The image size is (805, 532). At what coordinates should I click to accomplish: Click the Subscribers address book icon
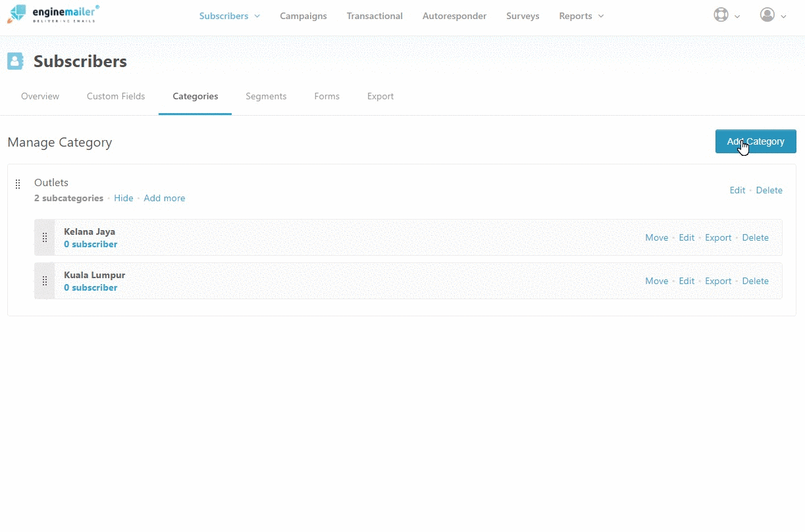(15, 61)
